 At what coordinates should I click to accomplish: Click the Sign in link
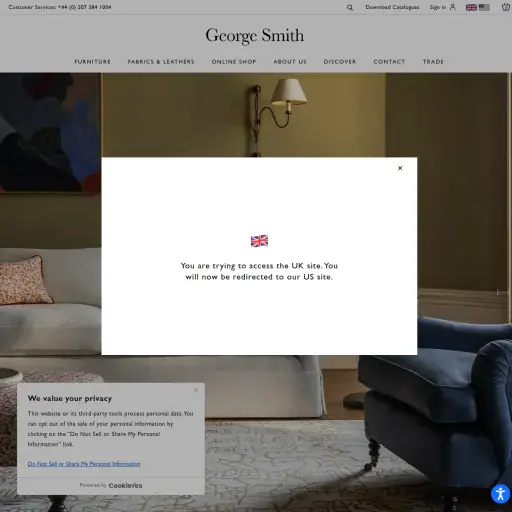click(438, 7)
